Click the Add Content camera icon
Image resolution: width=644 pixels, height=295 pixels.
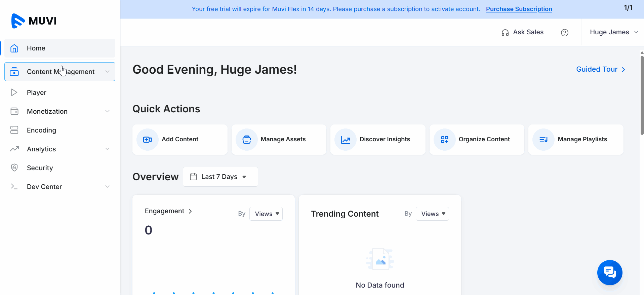[x=148, y=140]
